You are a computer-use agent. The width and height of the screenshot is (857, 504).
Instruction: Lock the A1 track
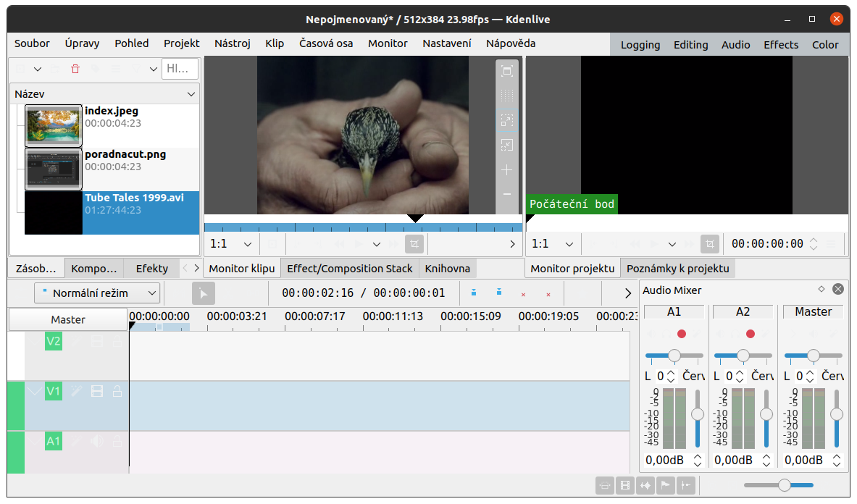pyautogui.click(x=117, y=441)
